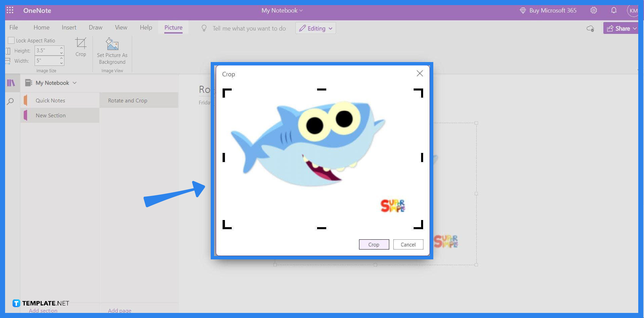Open the notifications bell
644x318 pixels.
614,10
